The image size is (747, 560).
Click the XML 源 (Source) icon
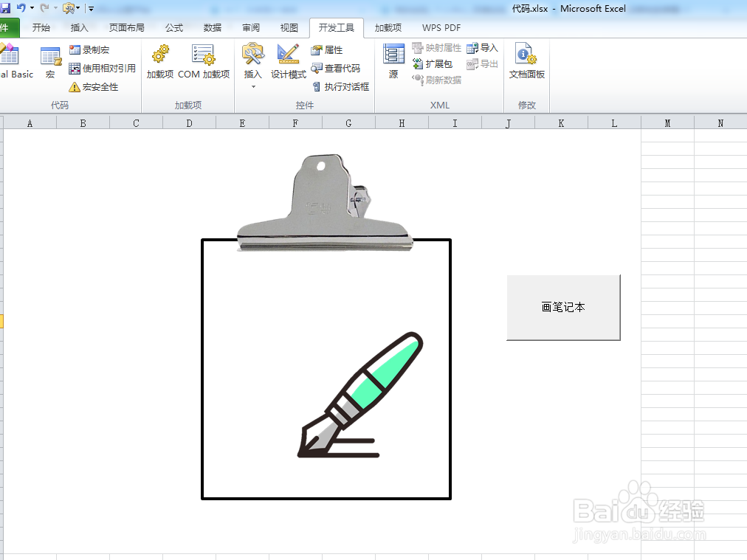393,63
